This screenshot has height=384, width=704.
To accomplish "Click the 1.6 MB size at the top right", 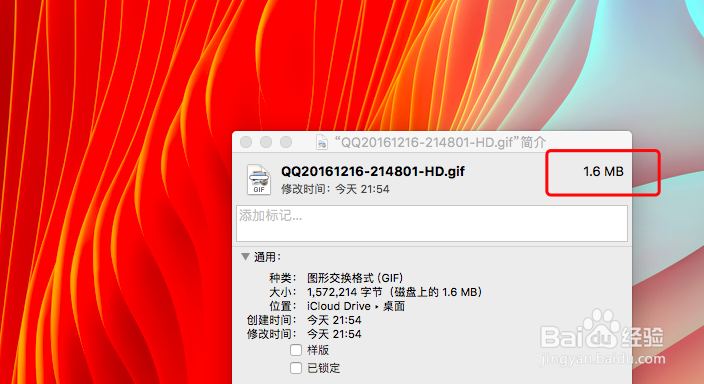I will coord(603,171).
